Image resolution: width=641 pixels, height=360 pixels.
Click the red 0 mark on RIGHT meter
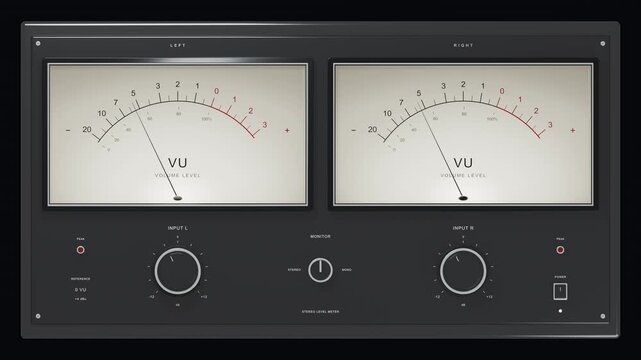tap(502, 91)
